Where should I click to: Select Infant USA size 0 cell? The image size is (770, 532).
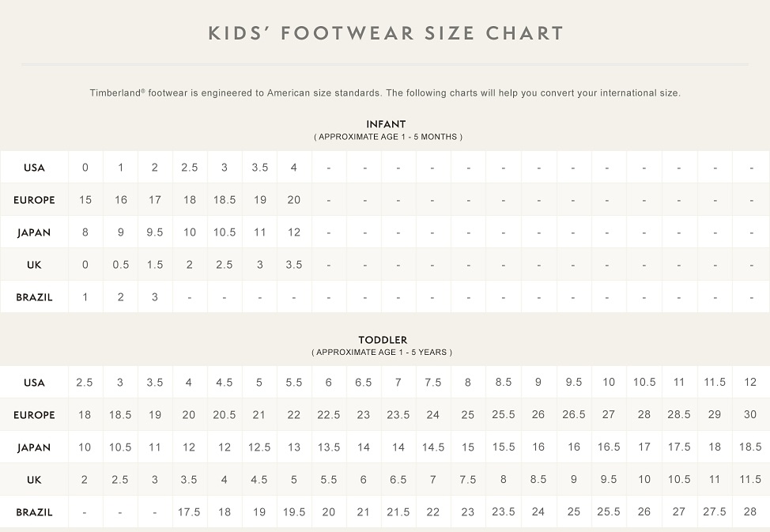(x=85, y=168)
